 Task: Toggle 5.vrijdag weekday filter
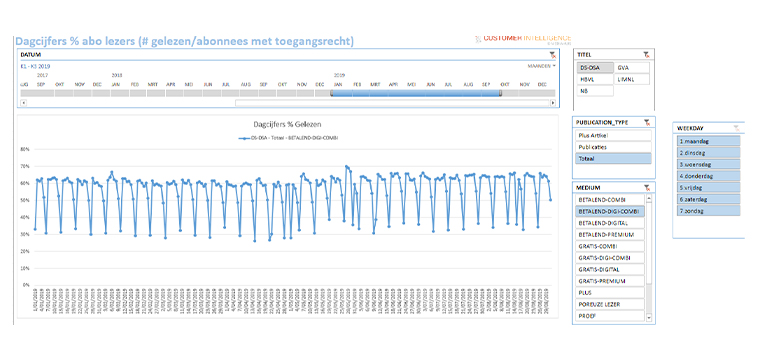708,188
